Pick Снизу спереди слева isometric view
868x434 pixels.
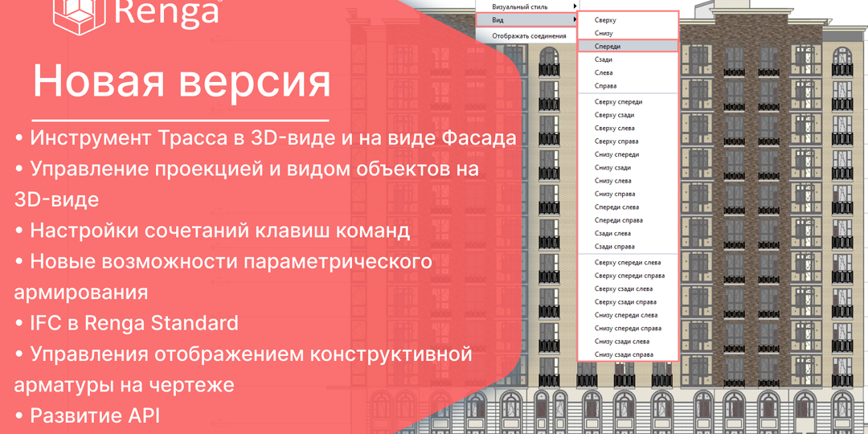click(x=628, y=315)
